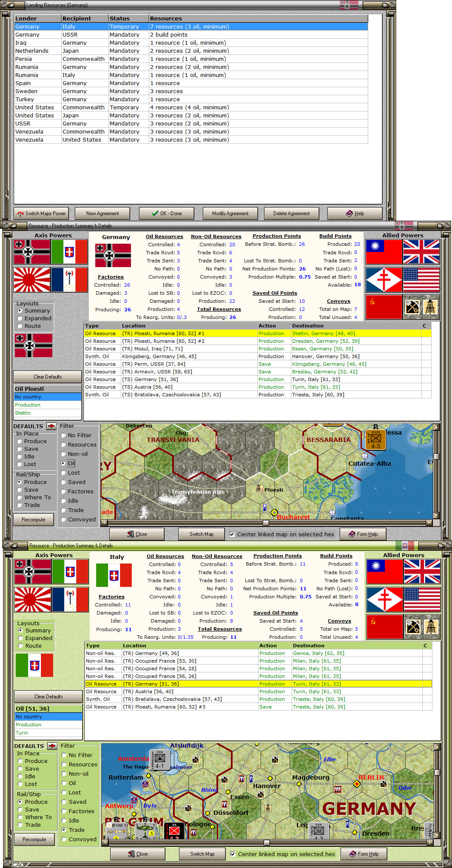This screenshot has width=452, height=868.
Task: Toggle Center linked map checkbox in Italy window
Action: [x=233, y=854]
